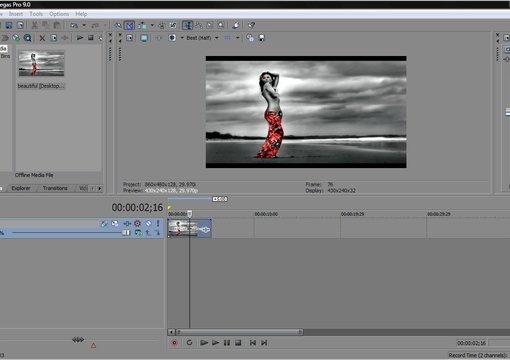Click the 00:00:02;16 timecode display
The image size is (510, 360).
(137, 207)
